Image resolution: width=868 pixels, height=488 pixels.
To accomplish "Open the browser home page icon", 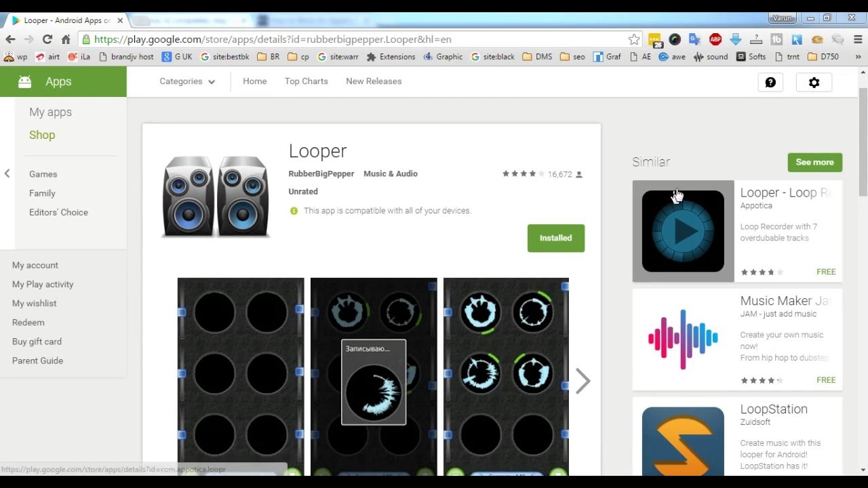I will tap(66, 39).
